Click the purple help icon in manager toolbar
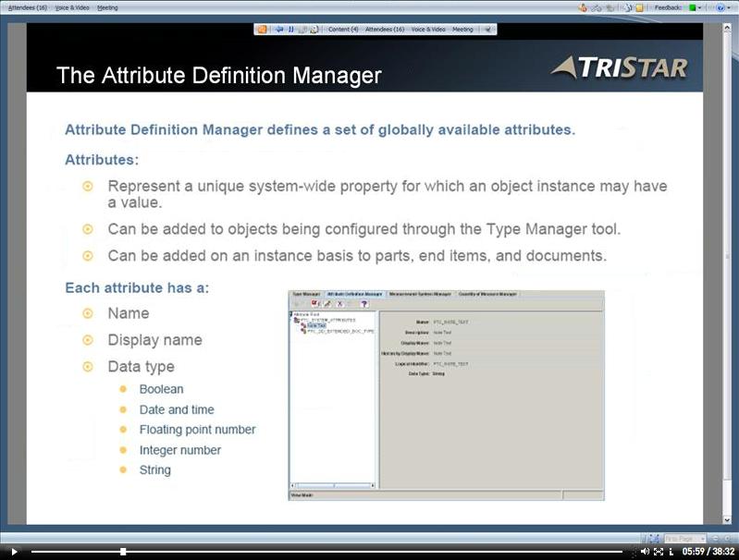Image resolution: width=739 pixels, height=560 pixels. pyautogui.click(x=364, y=304)
